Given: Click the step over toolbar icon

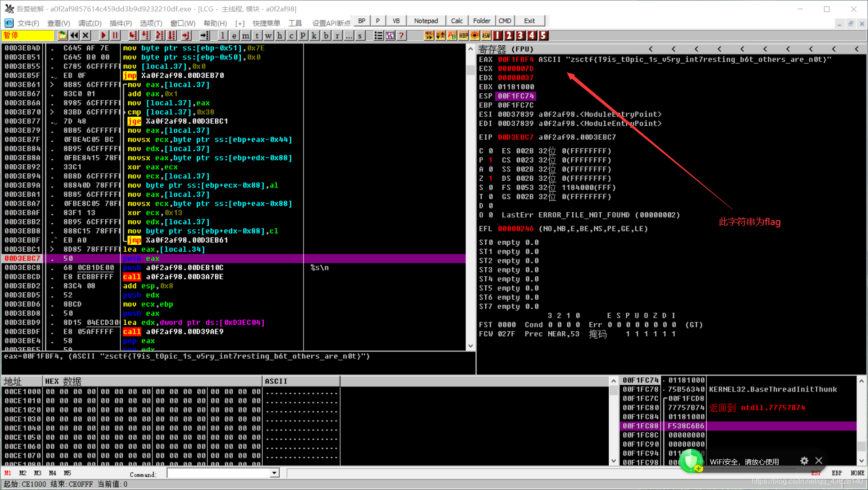Looking at the screenshot, I should click(146, 35).
